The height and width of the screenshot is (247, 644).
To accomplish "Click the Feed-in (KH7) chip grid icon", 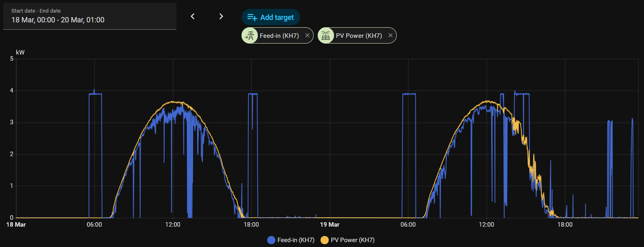I will [x=250, y=35].
